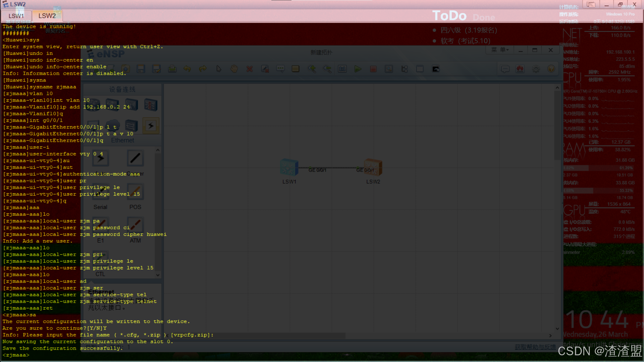
Task: Open the eNSP help question icon
Action: [551, 69]
